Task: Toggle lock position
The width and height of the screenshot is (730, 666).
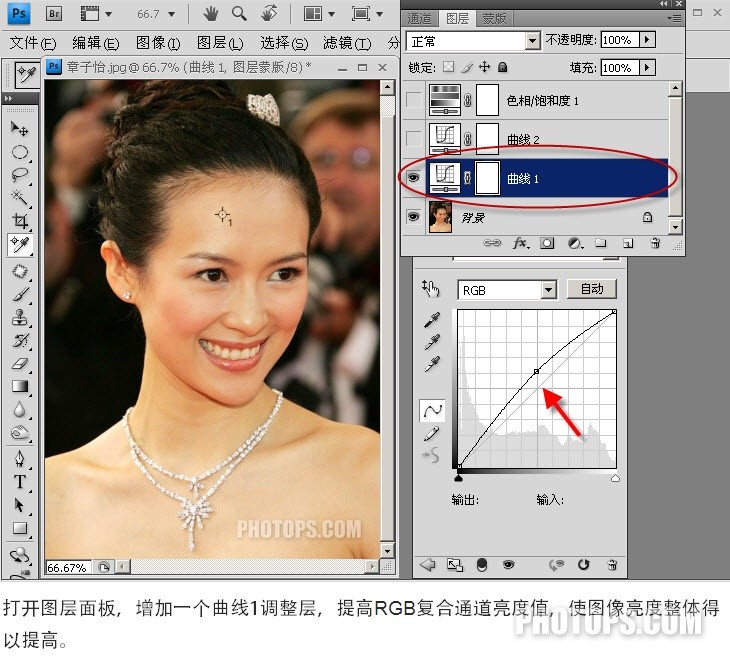Action: point(485,67)
